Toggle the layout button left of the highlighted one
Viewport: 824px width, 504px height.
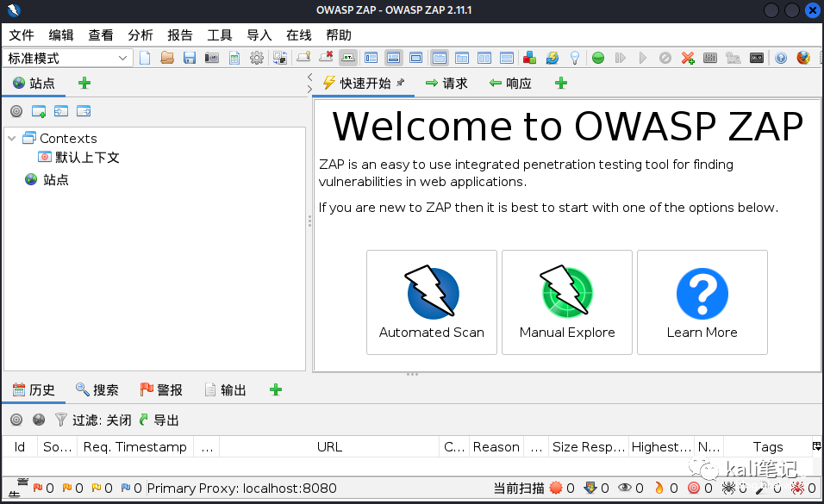point(371,58)
